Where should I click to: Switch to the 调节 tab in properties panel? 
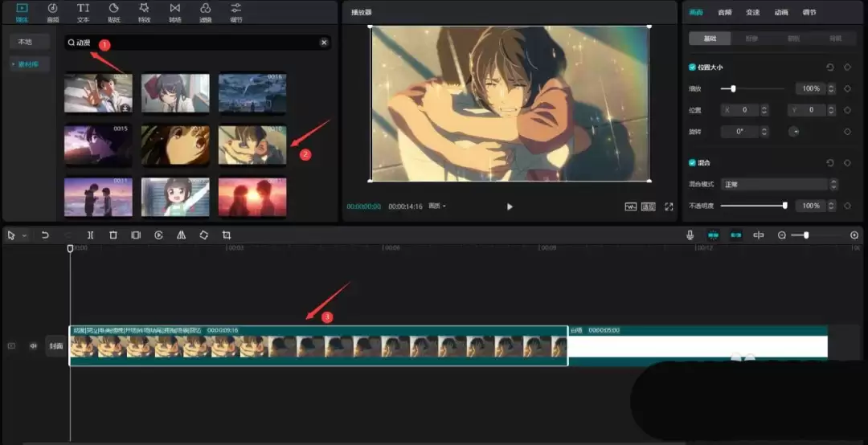809,12
